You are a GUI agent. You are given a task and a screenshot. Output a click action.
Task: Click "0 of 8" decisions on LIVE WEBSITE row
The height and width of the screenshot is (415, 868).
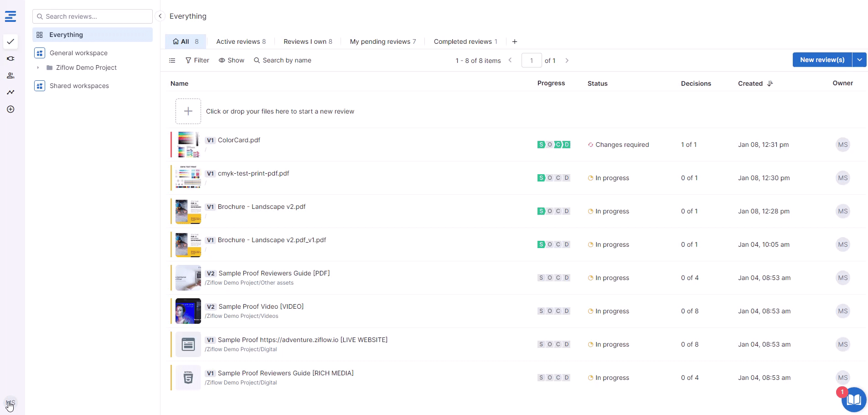click(690, 344)
